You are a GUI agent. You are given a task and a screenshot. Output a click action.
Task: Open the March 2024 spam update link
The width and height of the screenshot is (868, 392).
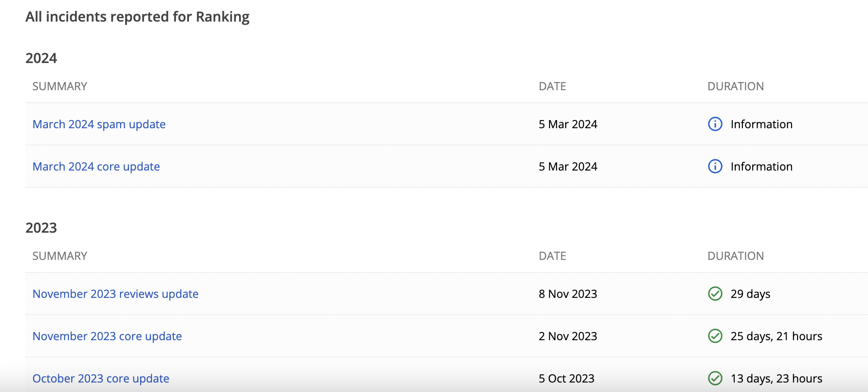pos(99,124)
